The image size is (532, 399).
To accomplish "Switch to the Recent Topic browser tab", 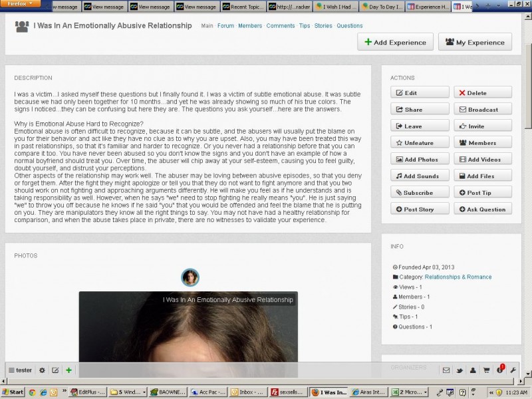I will click(243, 7).
